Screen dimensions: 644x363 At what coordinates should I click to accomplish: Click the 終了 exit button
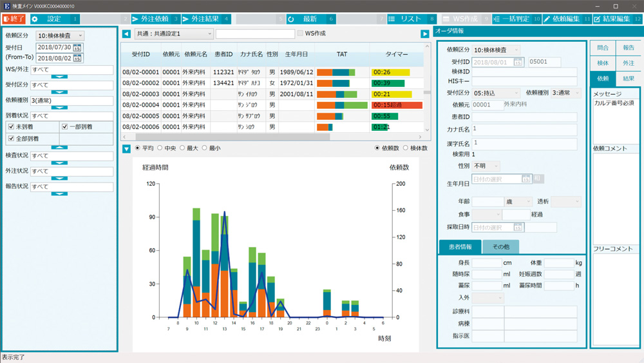point(14,19)
